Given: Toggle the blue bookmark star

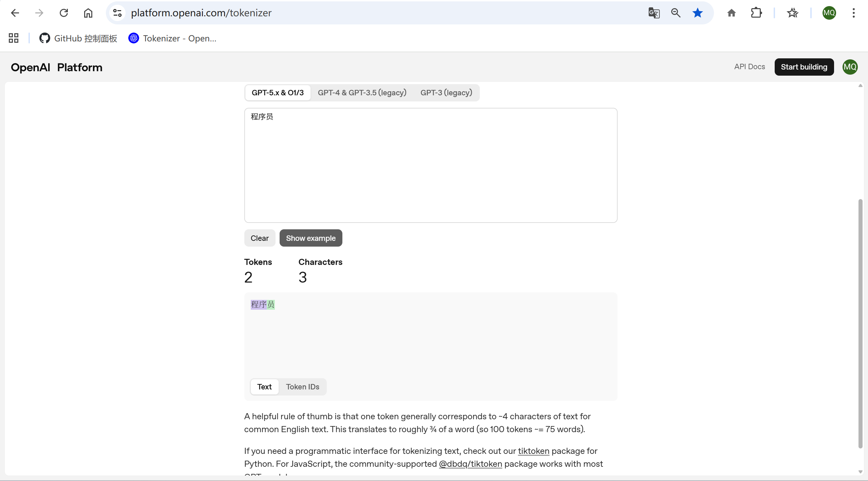Looking at the screenshot, I should pyautogui.click(x=698, y=13).
